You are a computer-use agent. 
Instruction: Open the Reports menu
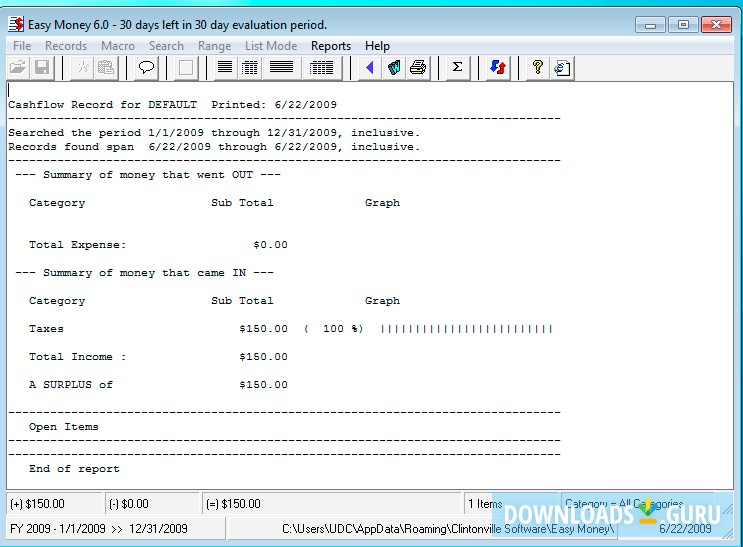pyautogui.click(x=331, y=46)
